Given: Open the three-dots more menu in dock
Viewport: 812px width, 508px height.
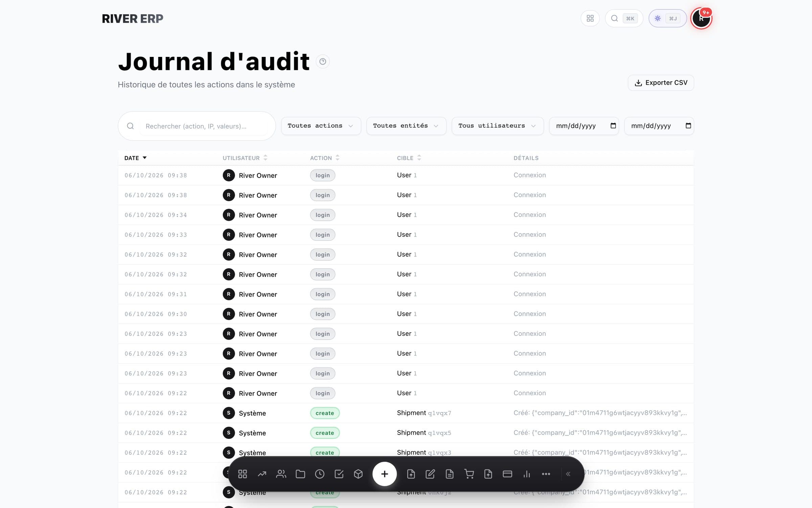Looking at the screenshot, I should pos(546,474).
